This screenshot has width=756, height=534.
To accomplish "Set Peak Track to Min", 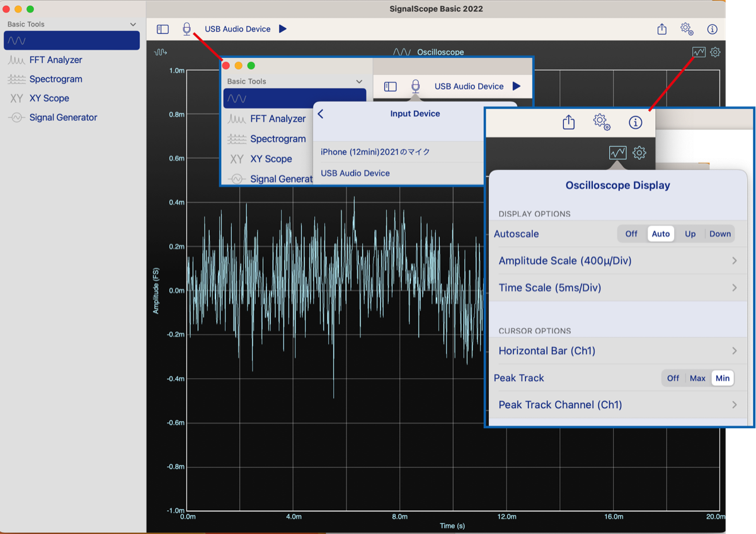I will (x=723, y=378).
